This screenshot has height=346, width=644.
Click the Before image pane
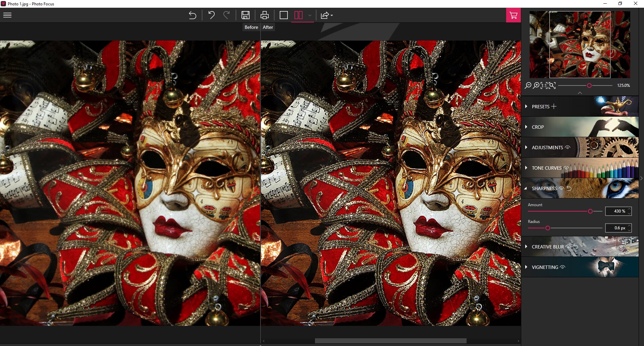(130, 183)
